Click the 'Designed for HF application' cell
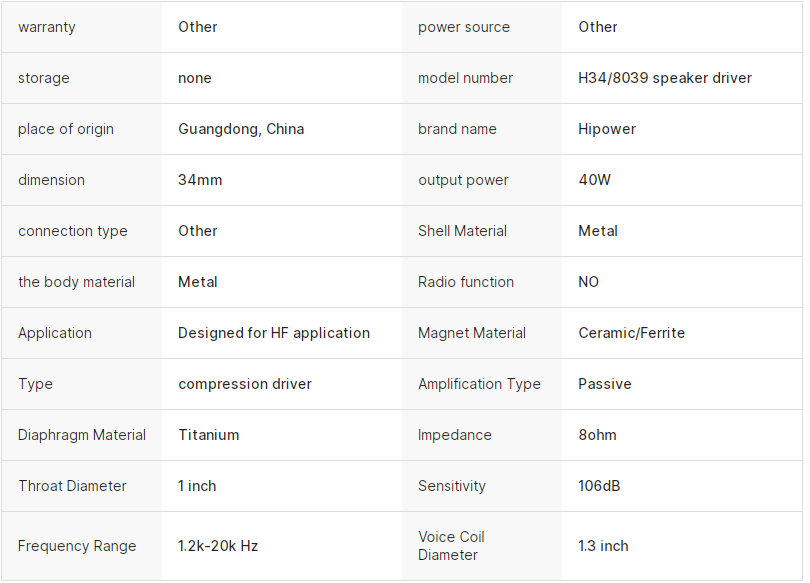Viewport: 810px width, 583px height. click(x=274, y=333)
